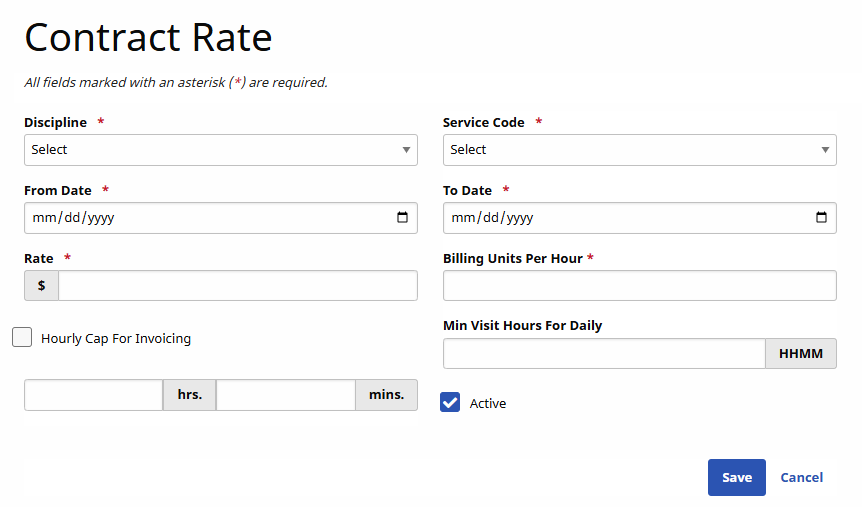The width and height of the screenshot is (862, 507).
Task: Open the From Date calendar picker icon
Action: pos(402,218)
